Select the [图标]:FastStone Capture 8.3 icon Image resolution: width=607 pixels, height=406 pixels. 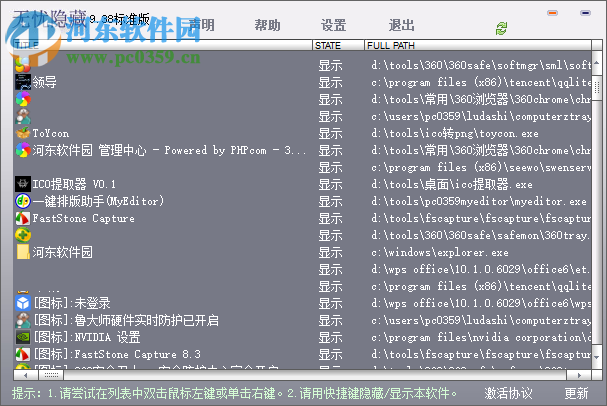tap(23, 354)
